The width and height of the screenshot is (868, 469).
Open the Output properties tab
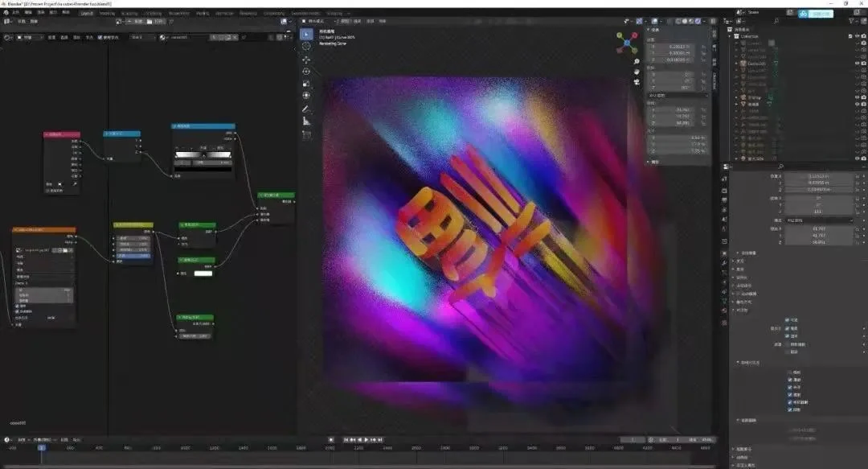(725, 200)
